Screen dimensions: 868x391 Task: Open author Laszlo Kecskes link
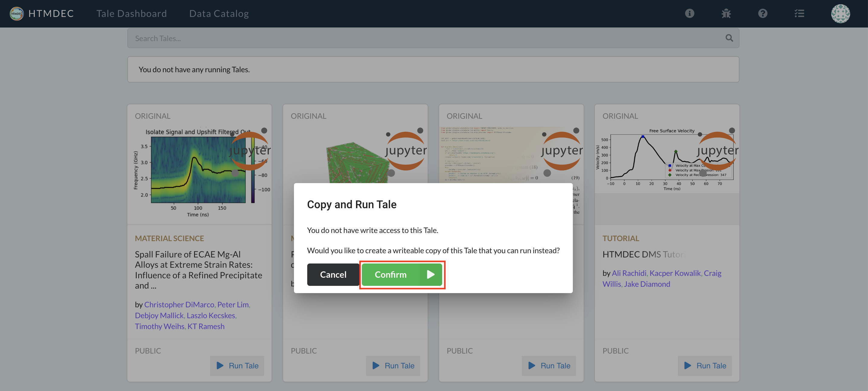coord(211,315)
